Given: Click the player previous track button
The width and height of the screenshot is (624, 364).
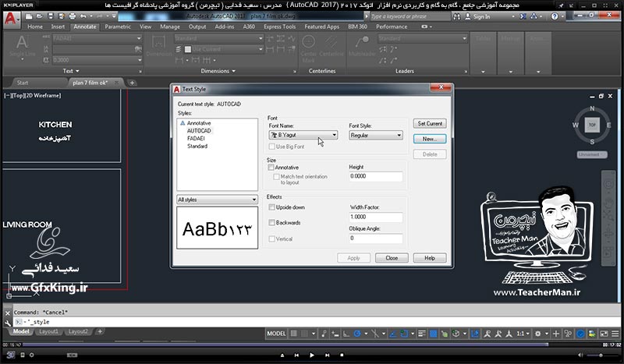Looking at the screenshot, I should pos(296,355).
